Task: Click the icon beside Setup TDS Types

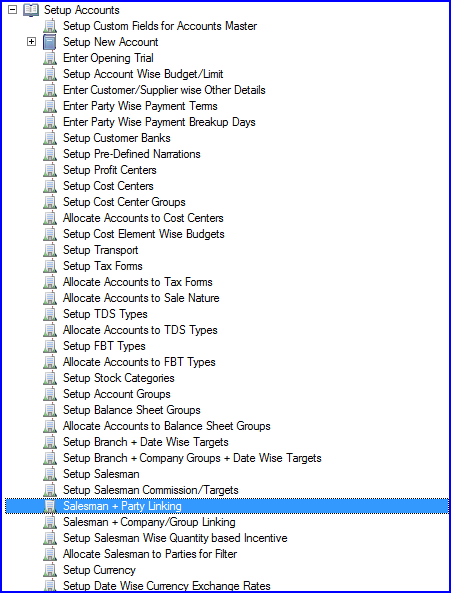Action: click(x=50, y=314)
